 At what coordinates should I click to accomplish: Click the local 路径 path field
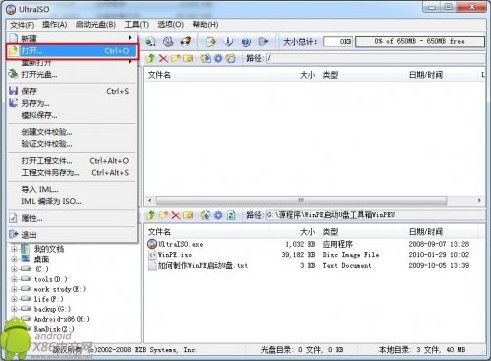[x=375, y=215]
